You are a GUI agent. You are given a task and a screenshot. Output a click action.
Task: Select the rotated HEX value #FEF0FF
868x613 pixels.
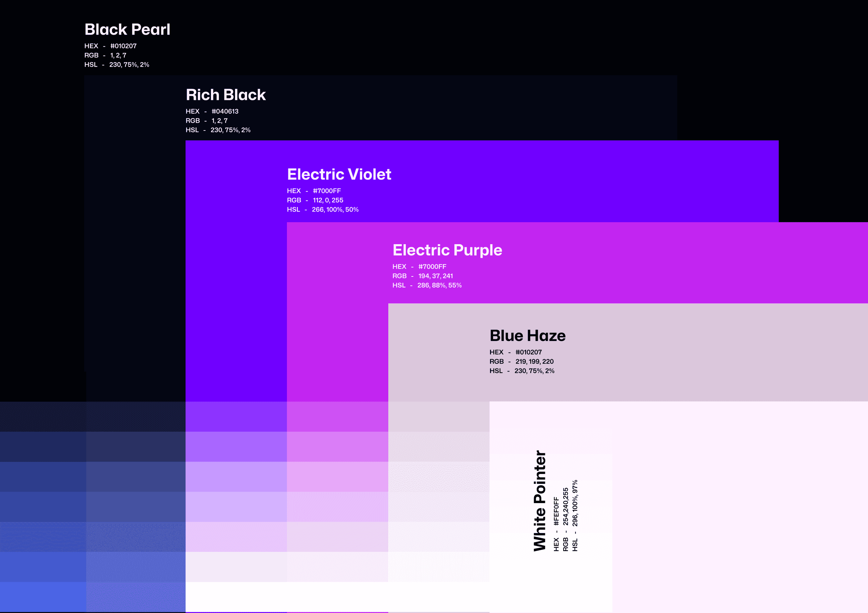click(556, 511)
